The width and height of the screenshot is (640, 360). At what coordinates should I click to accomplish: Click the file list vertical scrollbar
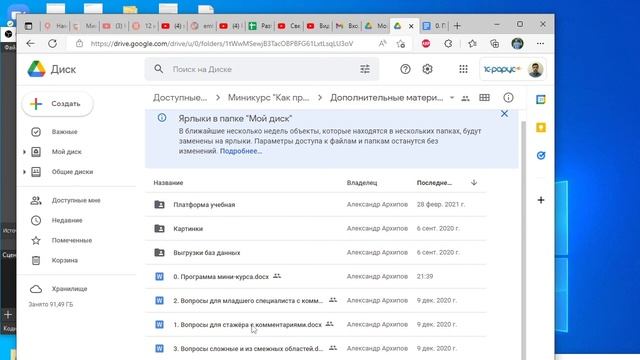click(524, 241)
